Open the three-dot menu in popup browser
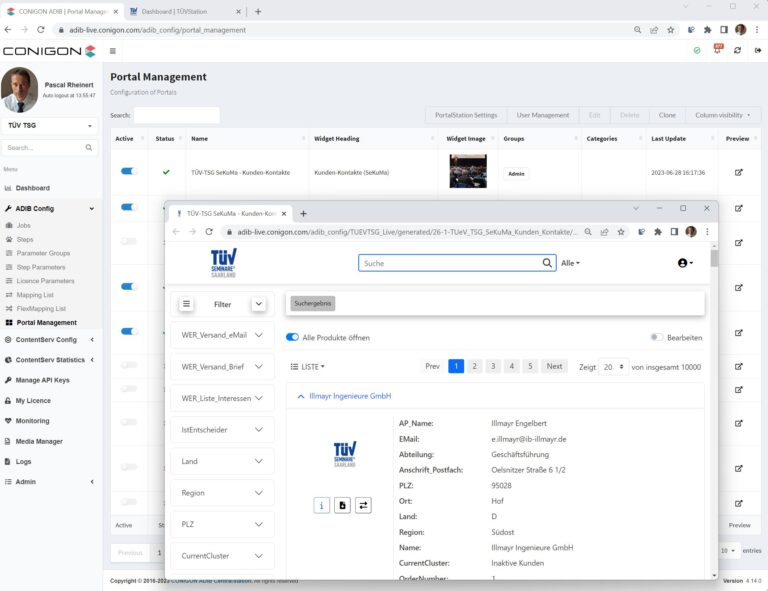 click(x=707, y=232)
